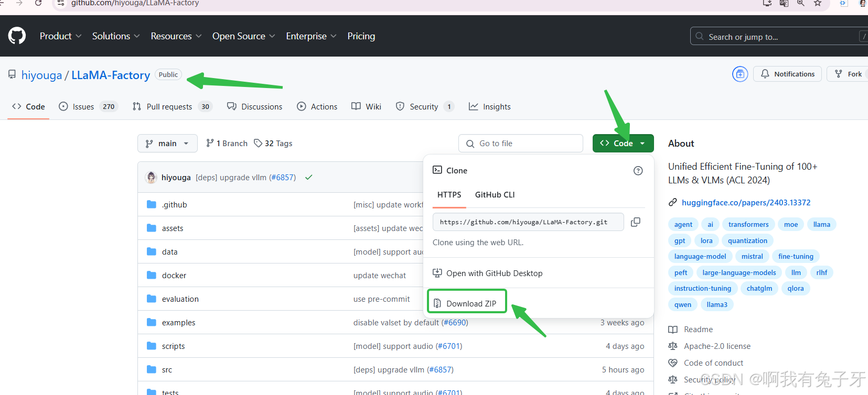Image resolution: width=868 pixels, height=395 pixels.
Task: Click the 'llama3' topic tag
Action: click(717, 304)
